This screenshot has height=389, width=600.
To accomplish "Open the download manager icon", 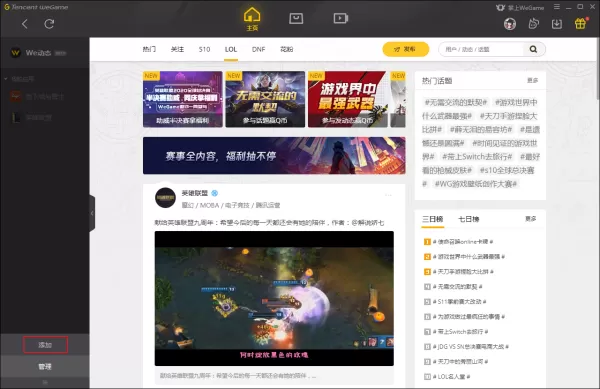I will [x=557, y=24].
